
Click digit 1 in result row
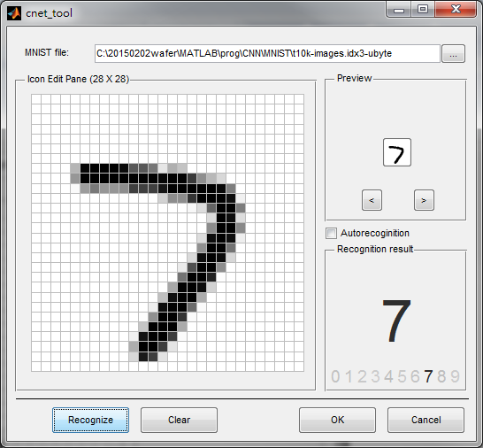(x=349, y=376)
